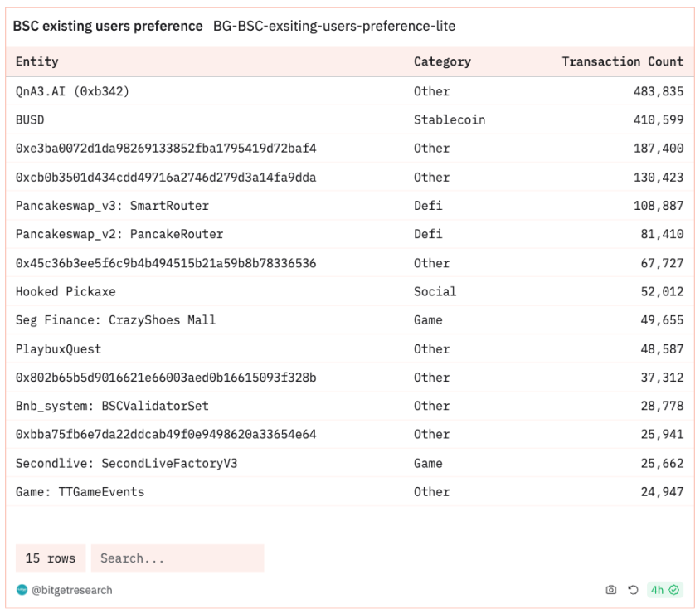Click the refresh query icon
The image size is (700, 614).
click(x=633, y=590)
